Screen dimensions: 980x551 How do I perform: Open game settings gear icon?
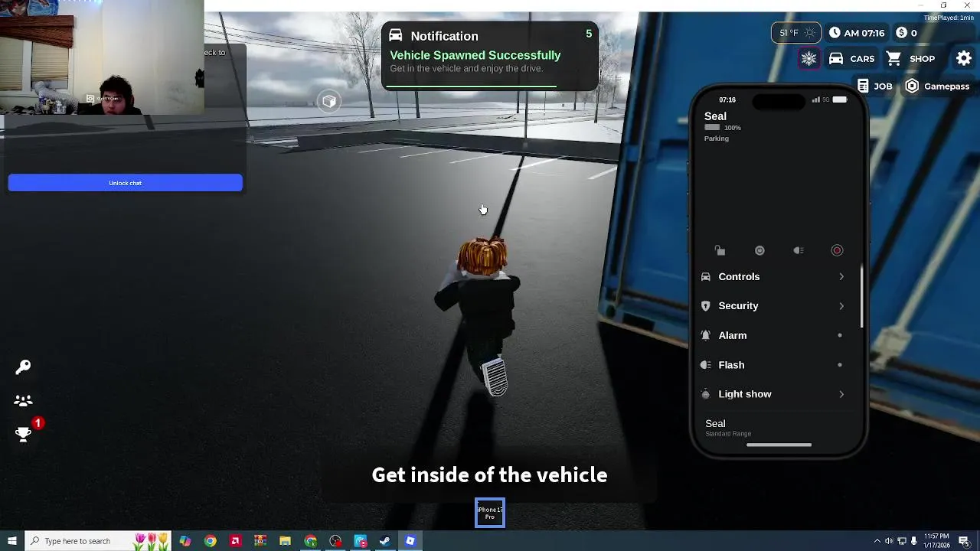click(964, 58)
